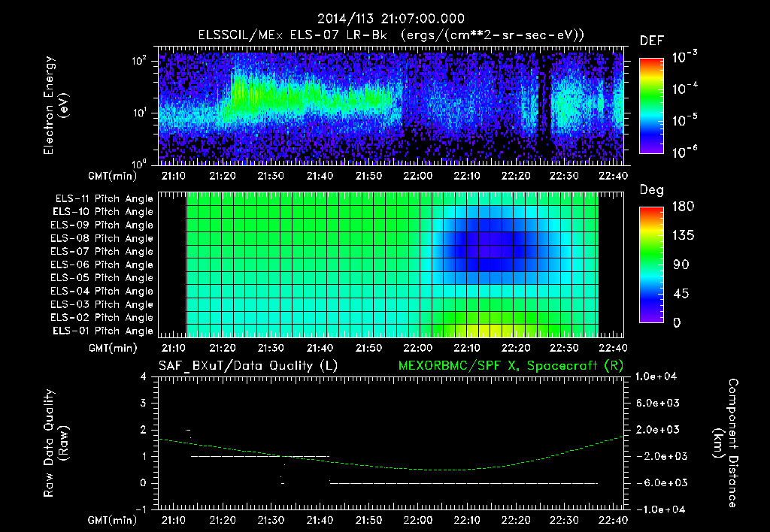770x532 pixels.
Task: Select the Deg color bar label
Action: [x=651, y=190]
